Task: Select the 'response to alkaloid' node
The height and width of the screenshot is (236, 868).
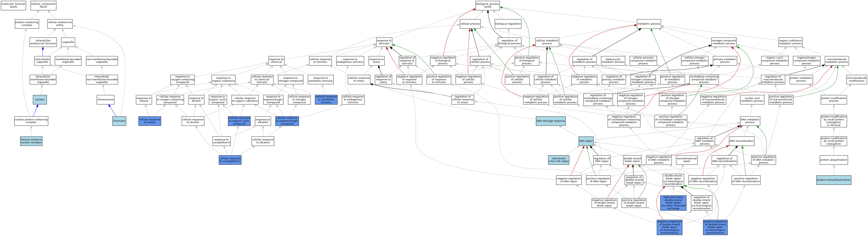Action: click(263, 121)
